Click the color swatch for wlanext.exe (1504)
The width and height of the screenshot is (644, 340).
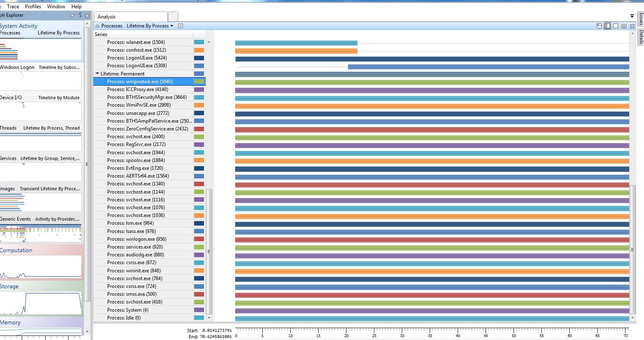pos(199,42)
